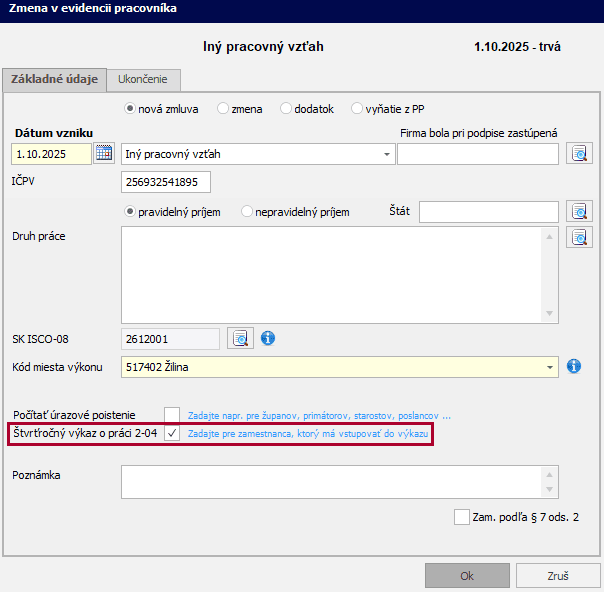Screen dimensions: 604x594
Task: Check the 'Zam. podľa § 7 ods. 2' box
Action: click(x=461, y=517)
